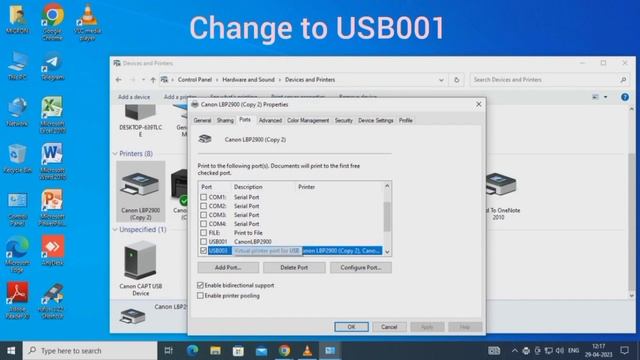Click the Configure Port... button

coord(361,268)
